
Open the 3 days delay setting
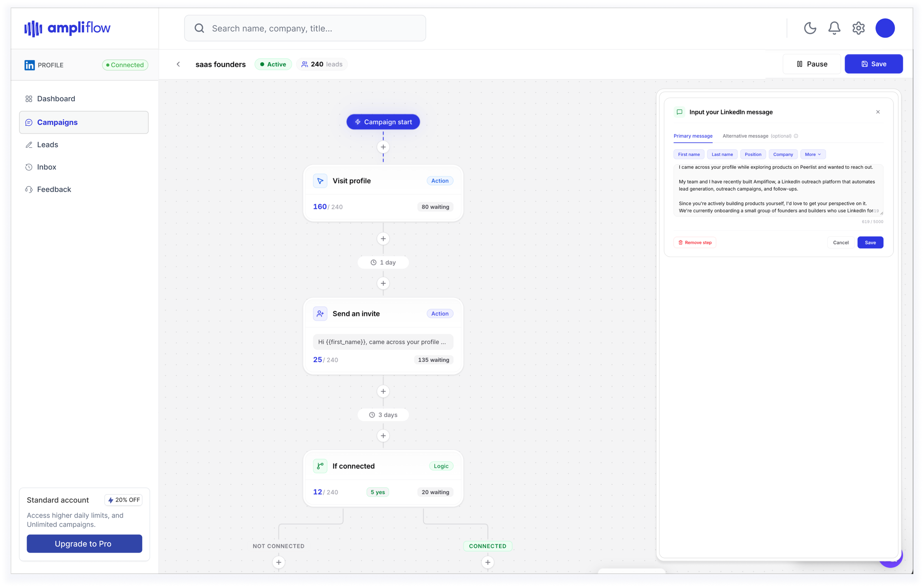(x=383, y=415)
